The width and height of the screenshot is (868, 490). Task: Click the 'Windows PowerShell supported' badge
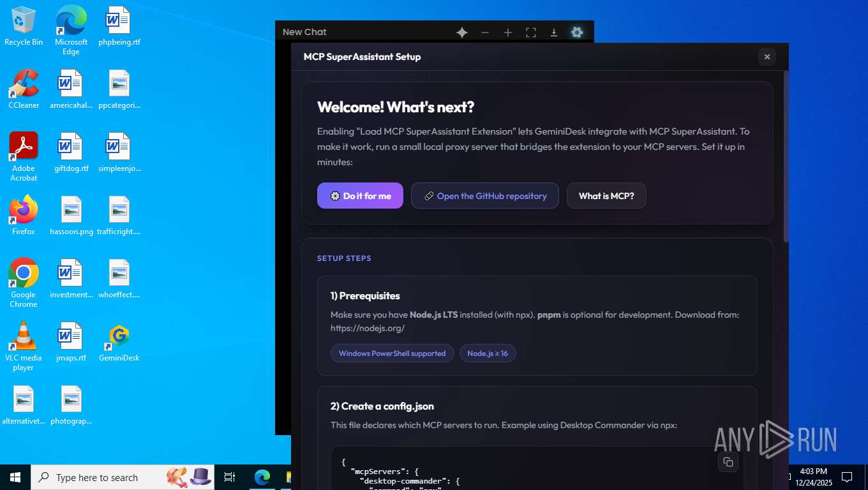392,353
